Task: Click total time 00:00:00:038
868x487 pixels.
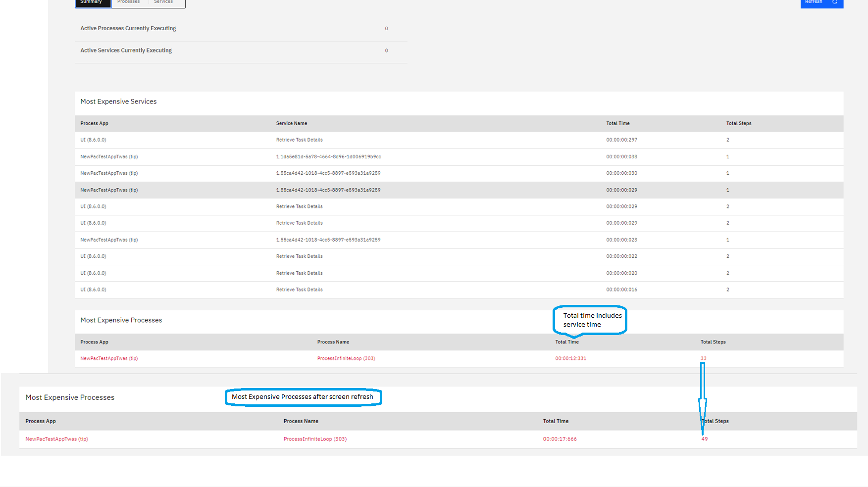Action: pos(622,157)
